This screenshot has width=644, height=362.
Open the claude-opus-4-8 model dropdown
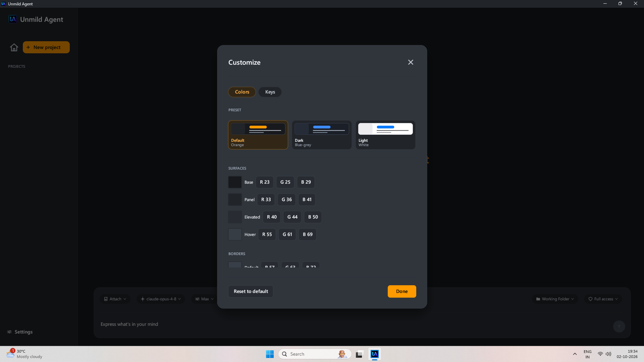click(x=161, y=299)
